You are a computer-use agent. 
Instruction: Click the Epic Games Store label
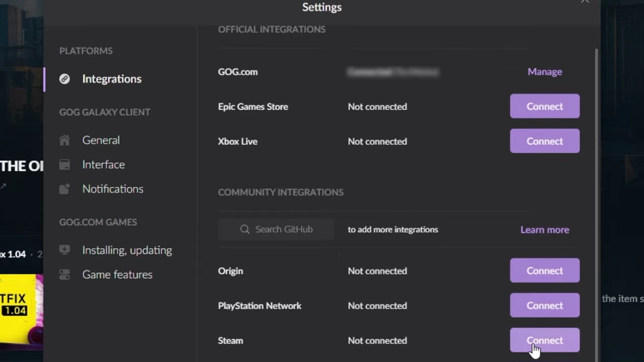tap(253, 107)
